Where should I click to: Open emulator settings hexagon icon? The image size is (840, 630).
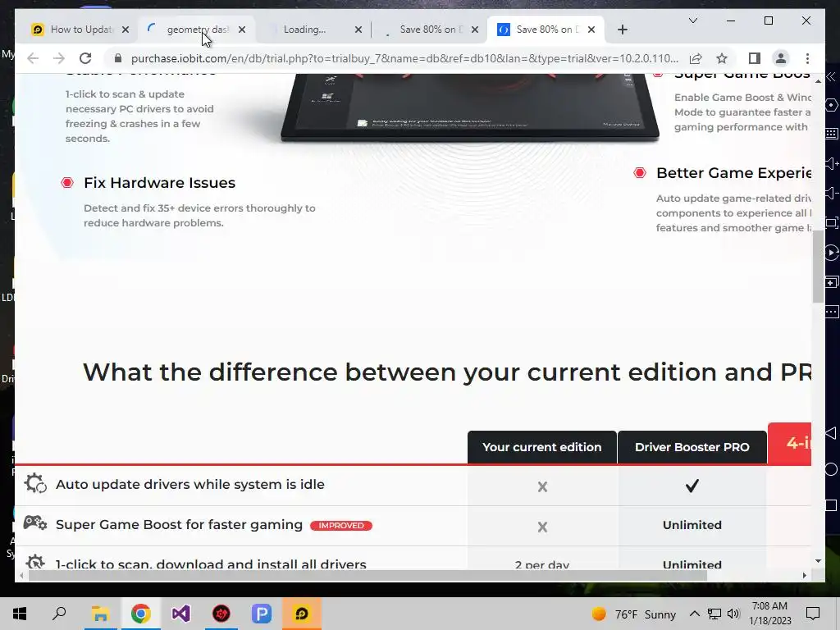click(x=831, y=105)
